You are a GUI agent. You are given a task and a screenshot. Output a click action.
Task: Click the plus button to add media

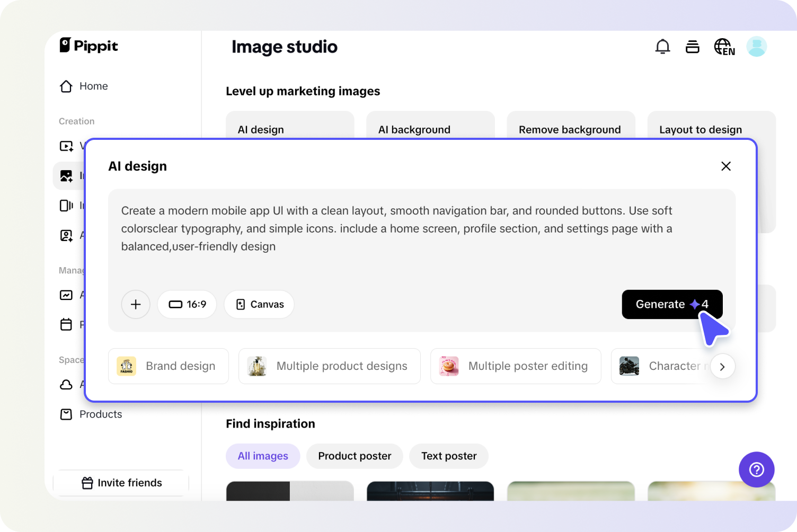click(136, 304)
